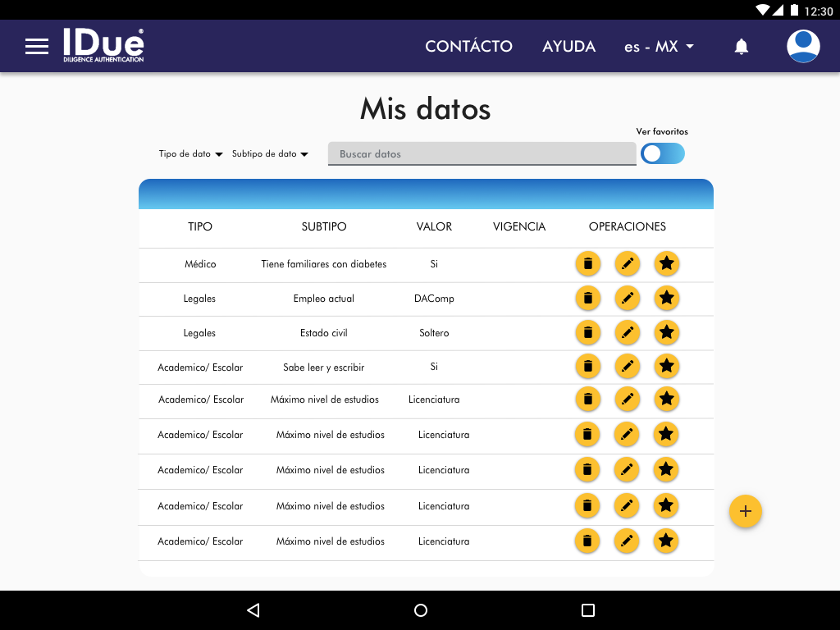The height and width of the screenshot is (630, 840).
Task: Delete the Tiene familiares con diabetes row
Action: click(x=587, y=264)
